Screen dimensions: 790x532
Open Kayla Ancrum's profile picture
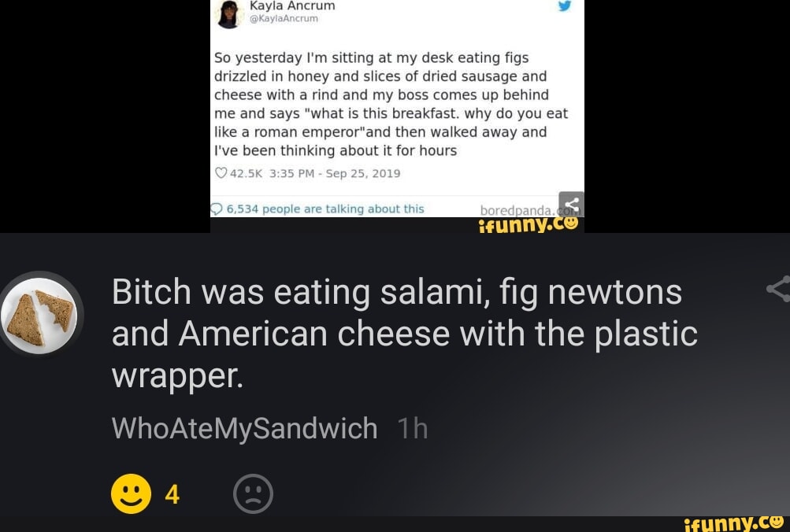point(229,13)
